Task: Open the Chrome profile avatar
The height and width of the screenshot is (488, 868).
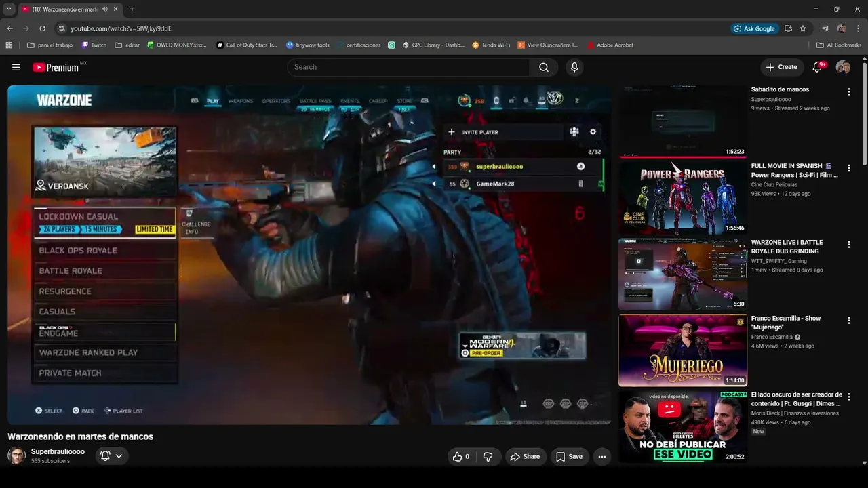Action: click(842, 28)
